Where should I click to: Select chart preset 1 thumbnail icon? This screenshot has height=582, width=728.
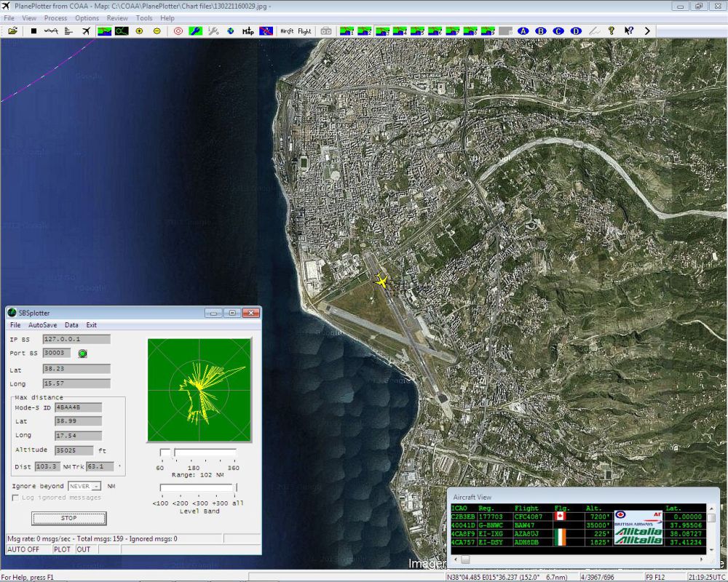345,31
